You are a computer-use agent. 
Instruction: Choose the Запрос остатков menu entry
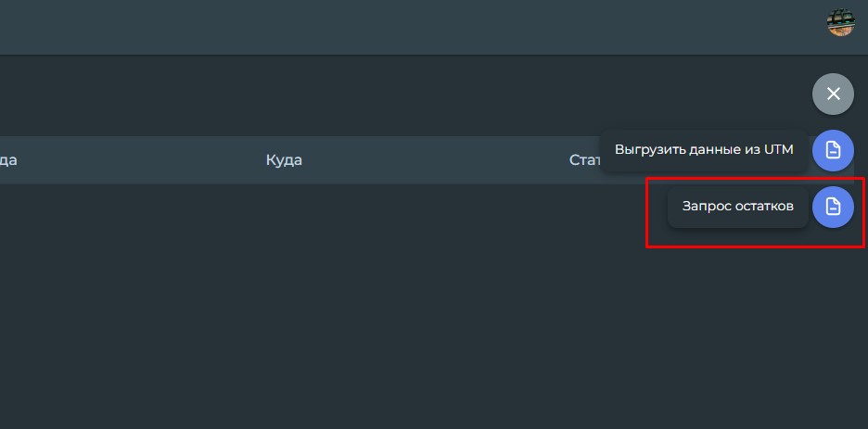click(737, 207)
